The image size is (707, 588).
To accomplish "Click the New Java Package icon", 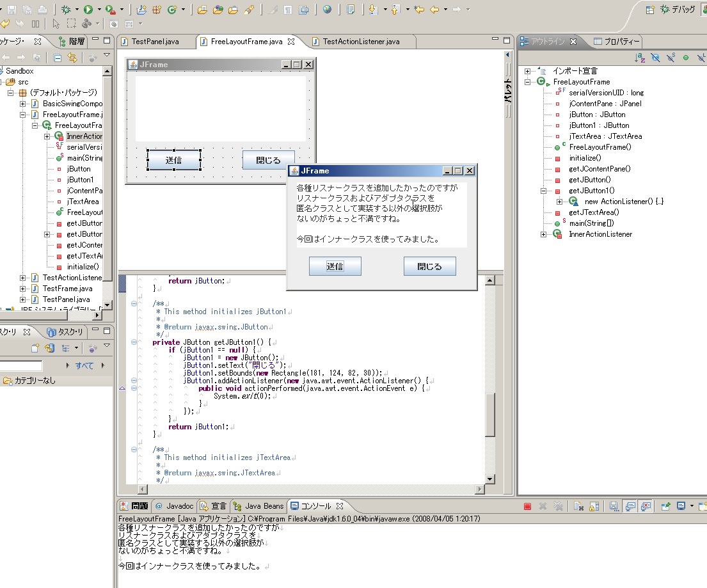I will (x=157, y=10).
